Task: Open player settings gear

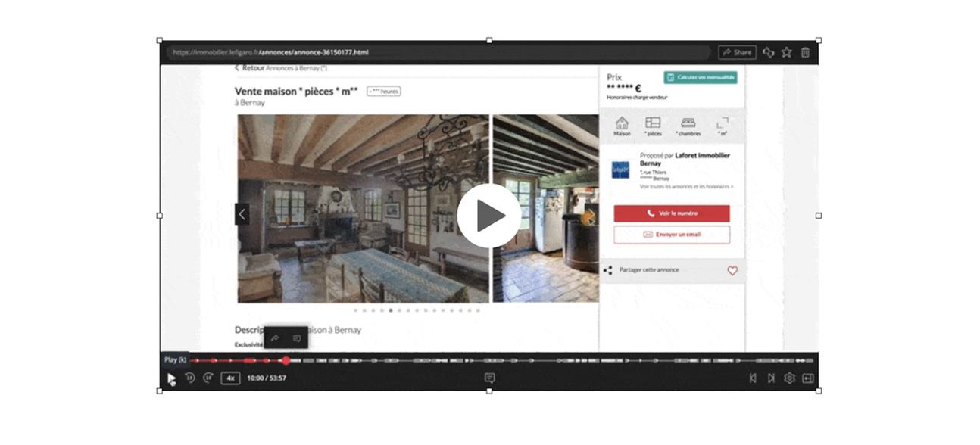Action: (789, 378)
